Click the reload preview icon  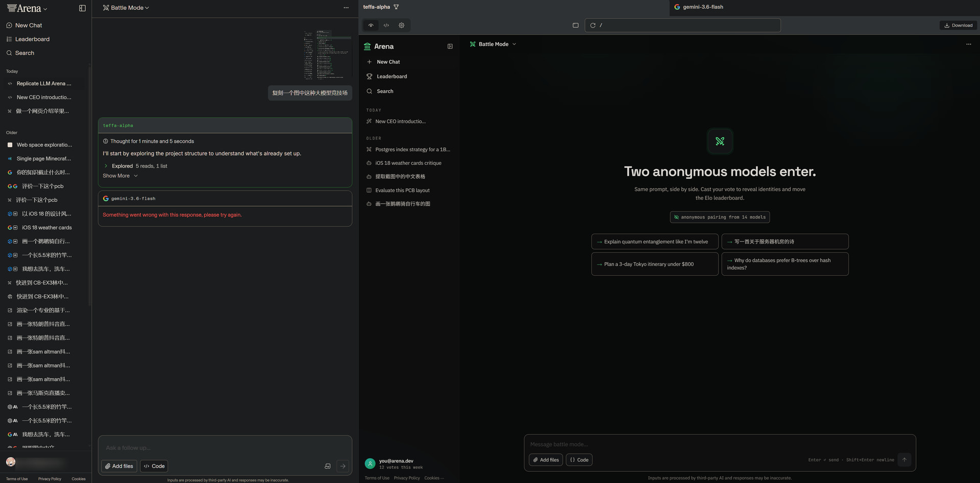pos(593,25)
